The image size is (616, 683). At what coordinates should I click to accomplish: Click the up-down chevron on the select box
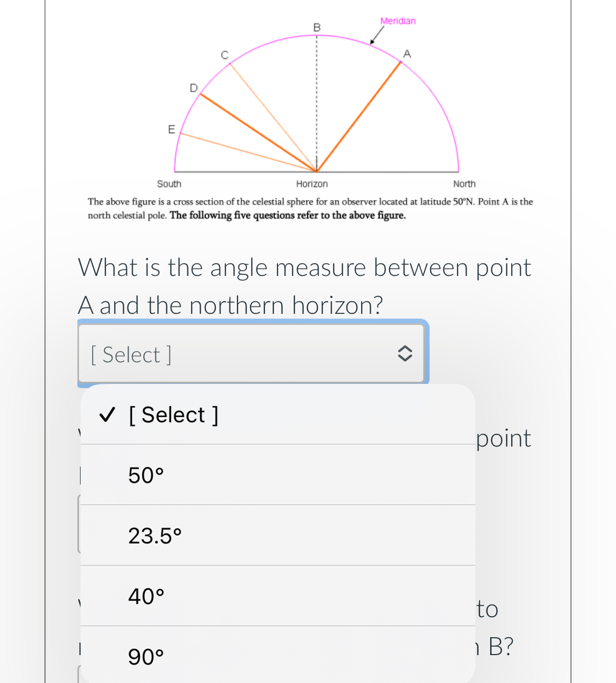click(404, 353)
